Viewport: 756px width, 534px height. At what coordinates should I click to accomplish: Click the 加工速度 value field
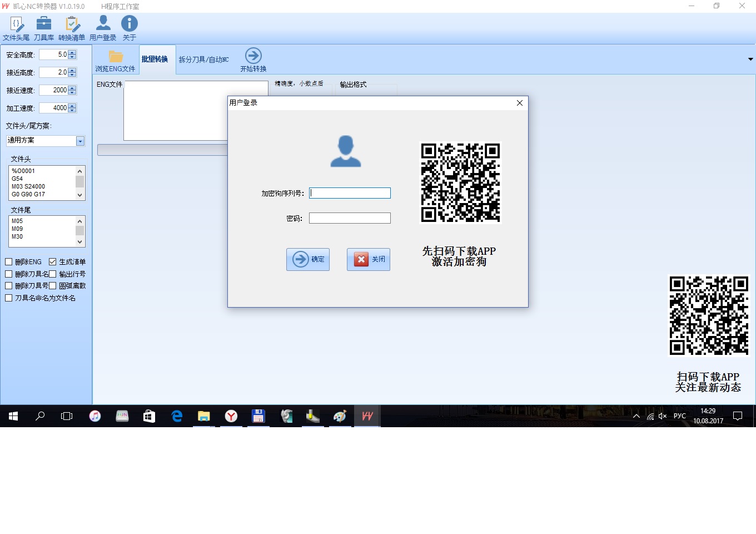coord(53,108)
